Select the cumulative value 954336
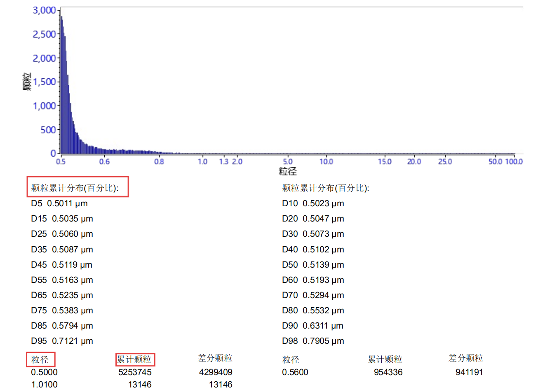The height and width of the screenshot is (392, 545). (388, 372)
